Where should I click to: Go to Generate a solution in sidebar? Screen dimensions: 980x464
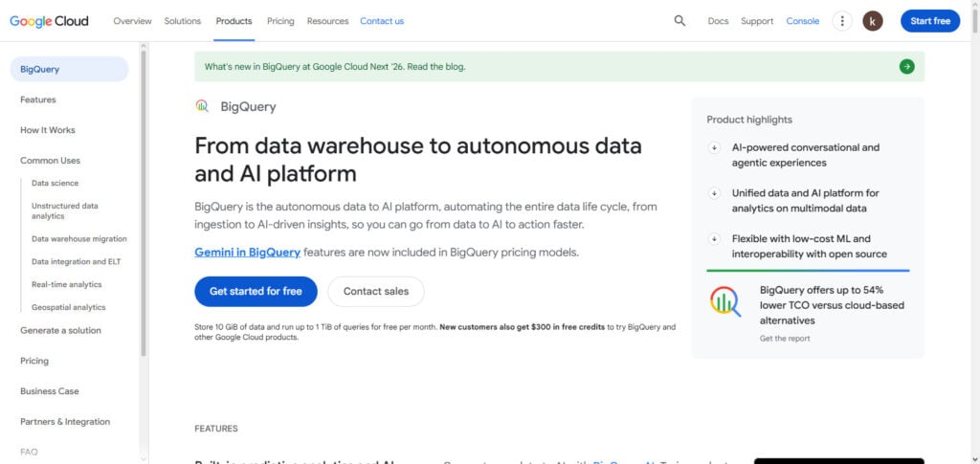pos(60,330)
